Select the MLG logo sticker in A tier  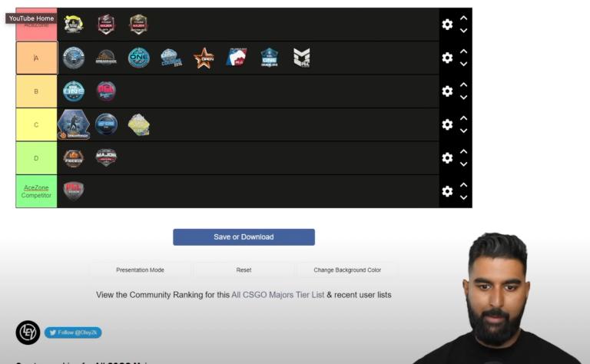pos(237,57)
